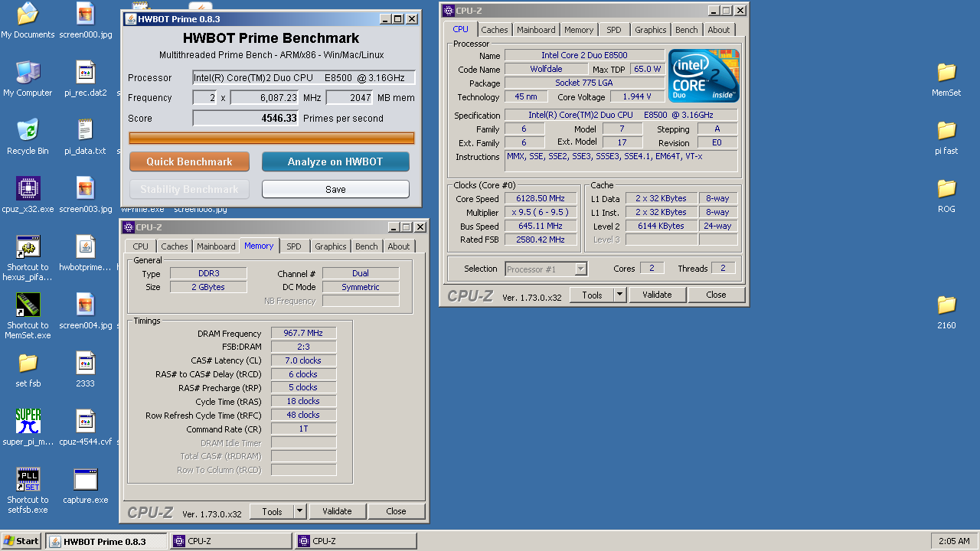This screenshot has width=980, height=551.
Task: Click the Intel Core 2 Duo logo
Action: pyautogui.click(x=704, y=76)
